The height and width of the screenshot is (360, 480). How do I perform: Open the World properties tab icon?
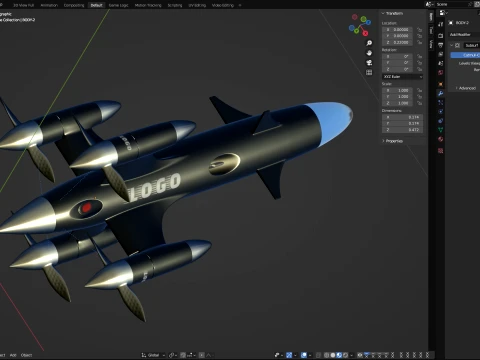(x=441, y=73)
